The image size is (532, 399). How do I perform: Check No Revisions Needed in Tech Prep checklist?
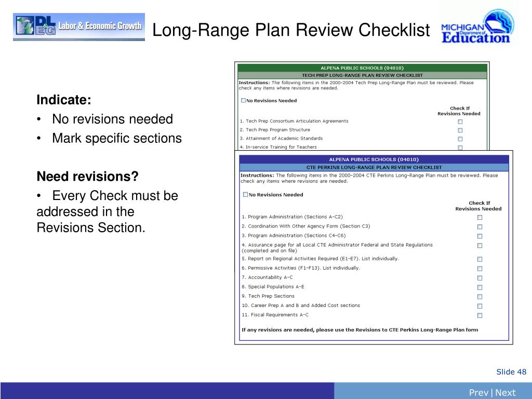(243, 100)
